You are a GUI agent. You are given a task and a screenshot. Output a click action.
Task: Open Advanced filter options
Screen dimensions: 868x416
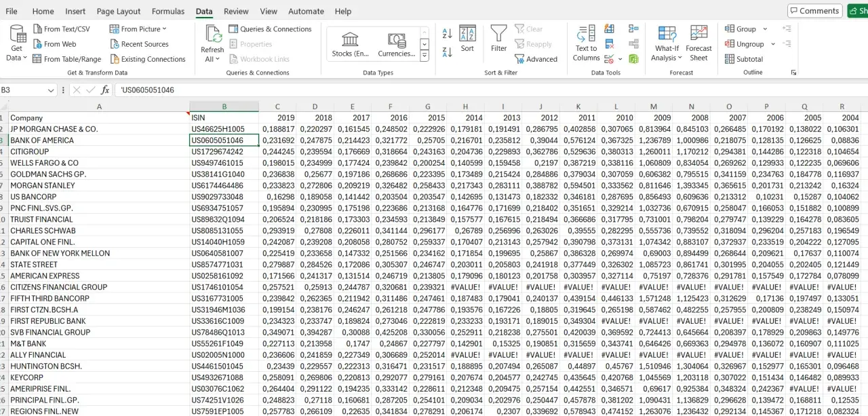point(536,59)
